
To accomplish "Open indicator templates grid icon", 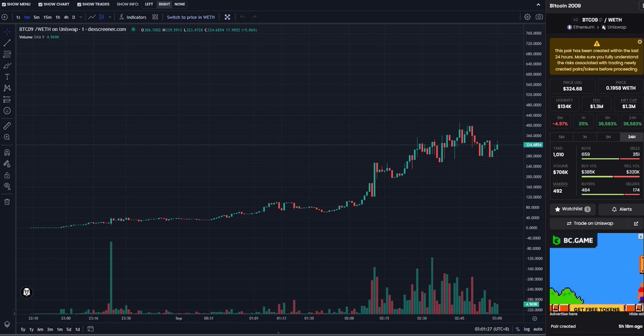I will point(155,17).
